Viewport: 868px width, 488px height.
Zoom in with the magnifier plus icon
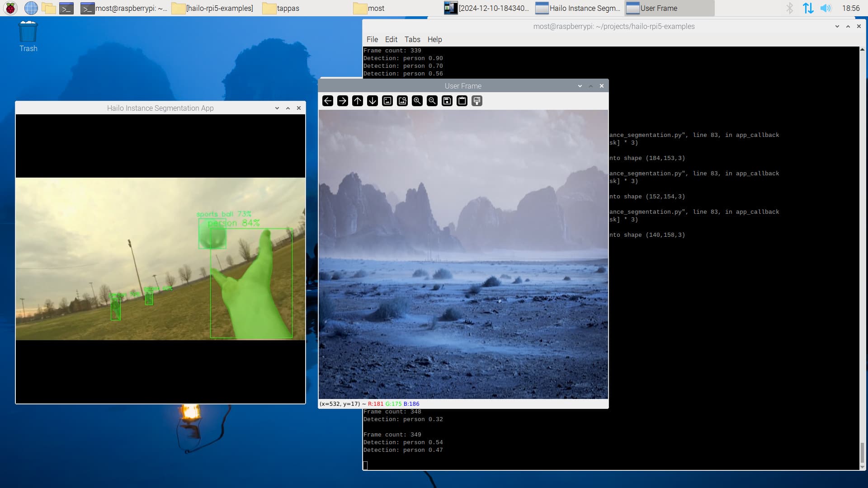417,101
